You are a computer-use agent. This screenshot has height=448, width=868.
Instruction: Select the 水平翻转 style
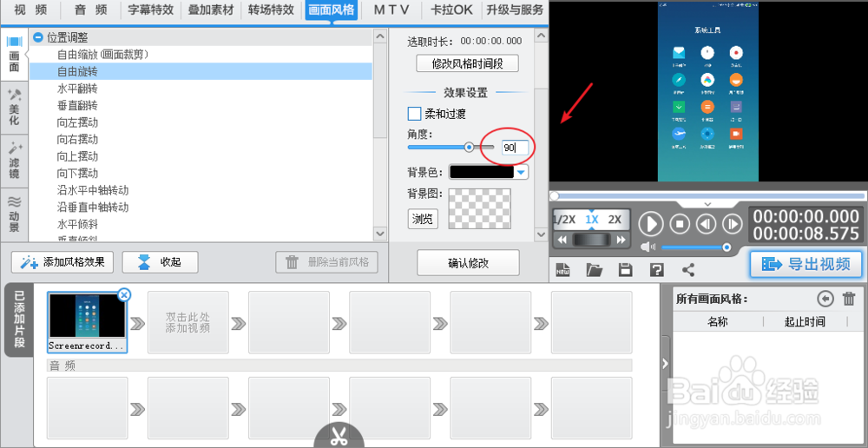coord(201,89)
